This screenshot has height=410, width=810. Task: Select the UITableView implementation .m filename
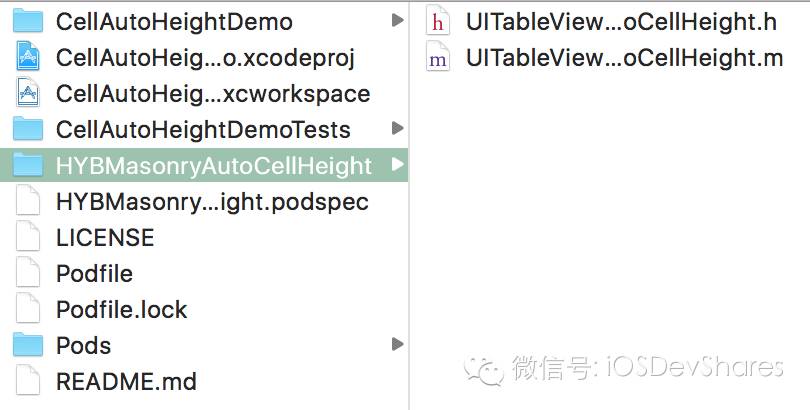tap(624, 58)
